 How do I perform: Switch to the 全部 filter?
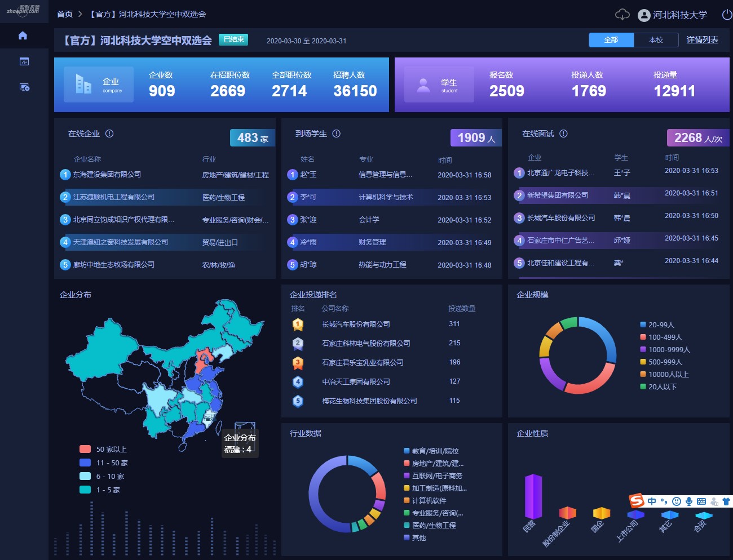point(611,40)
